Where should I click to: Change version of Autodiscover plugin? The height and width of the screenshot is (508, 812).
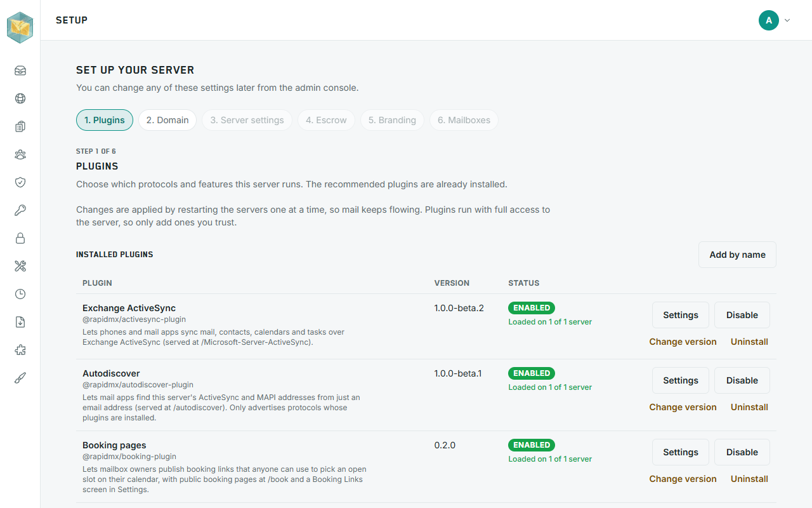tap(683, 407)
